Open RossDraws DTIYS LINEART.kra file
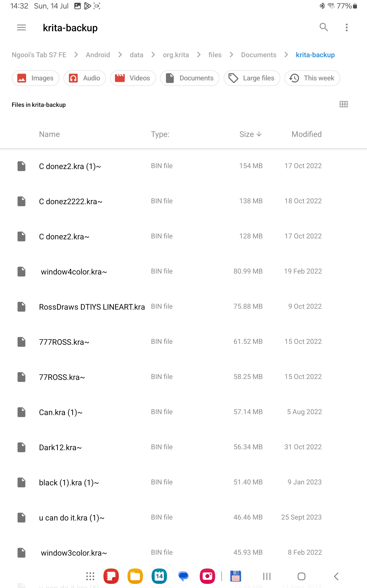Screen dimensions: 367x588 point(92,307)
